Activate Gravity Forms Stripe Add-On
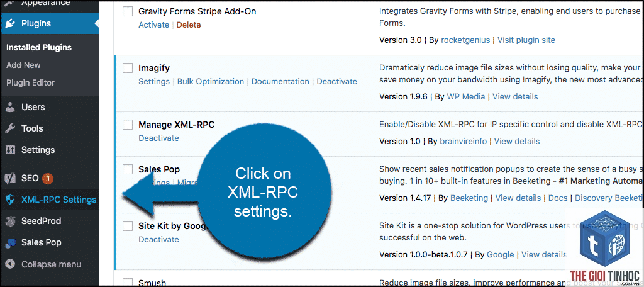Screen dimensions: 644x287 click(x=153, y=25)
